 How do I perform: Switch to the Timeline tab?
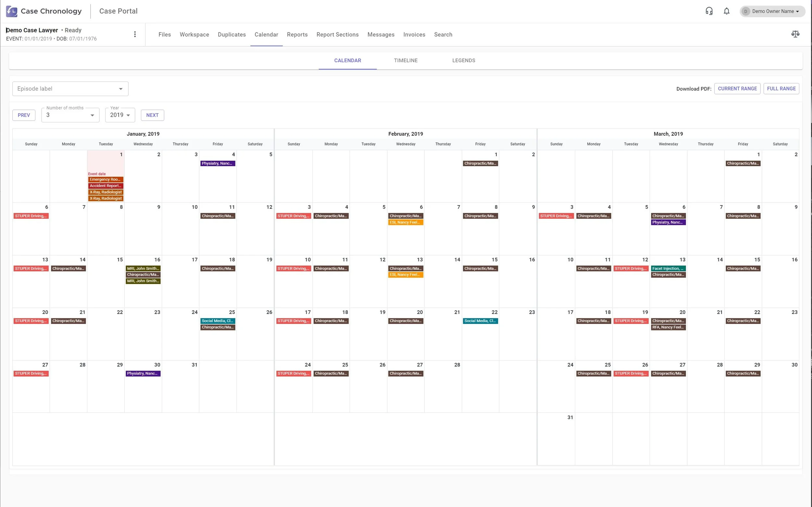pyautogui.click(x=405, y=60)
